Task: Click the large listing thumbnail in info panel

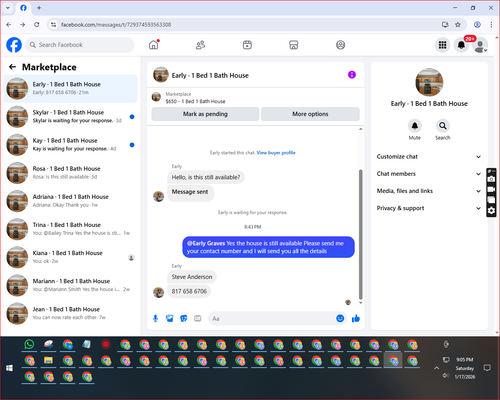Action: click(x=429, y=82)
